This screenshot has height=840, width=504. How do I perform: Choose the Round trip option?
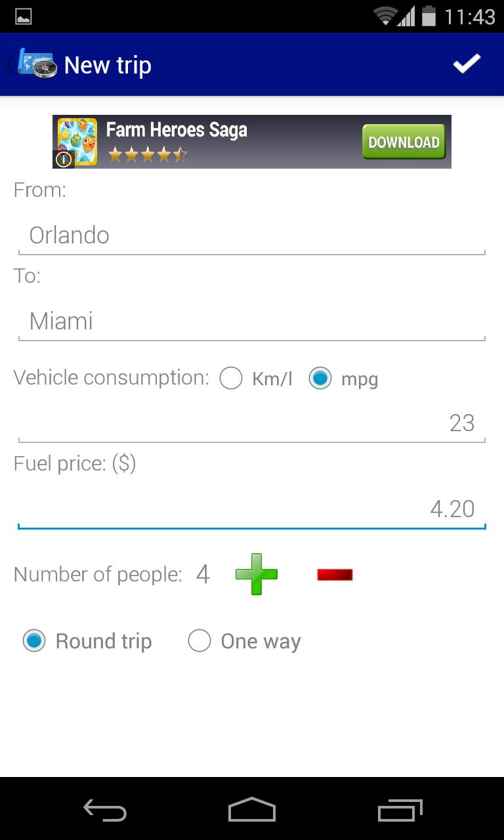click(x=34, y=640)
